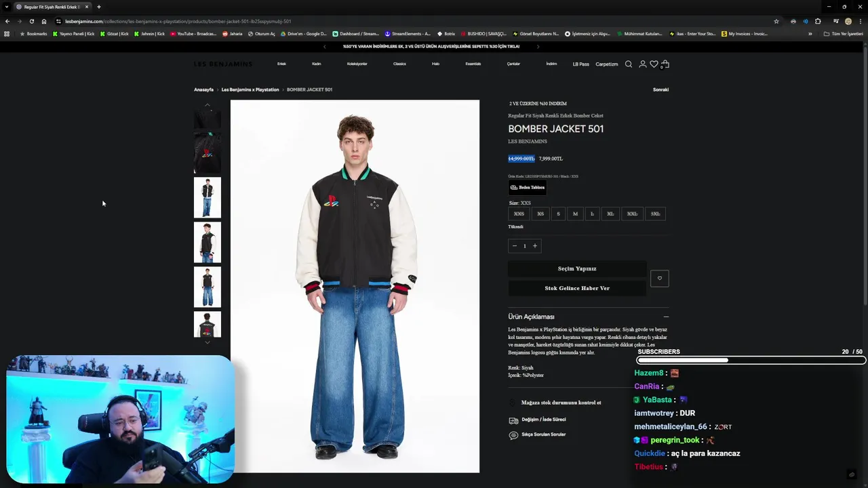Select size L

coord(592,213)
